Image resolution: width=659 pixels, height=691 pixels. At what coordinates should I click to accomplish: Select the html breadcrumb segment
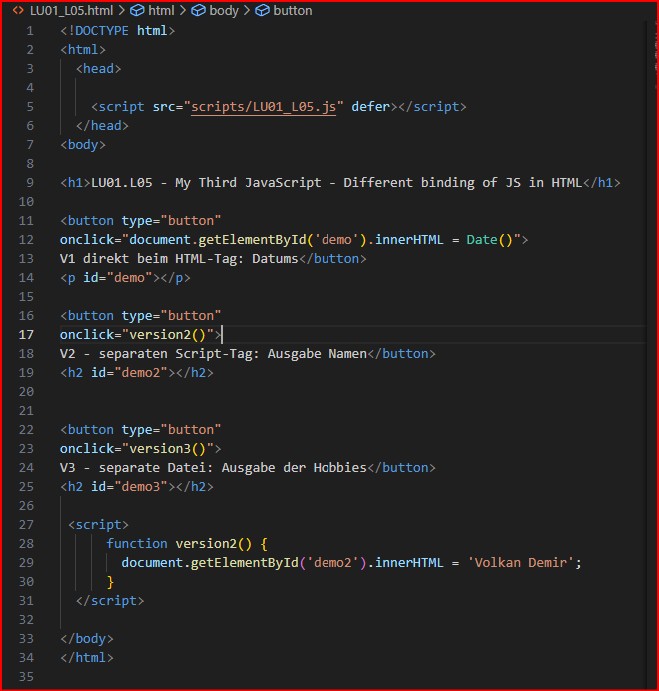[161, 11]
